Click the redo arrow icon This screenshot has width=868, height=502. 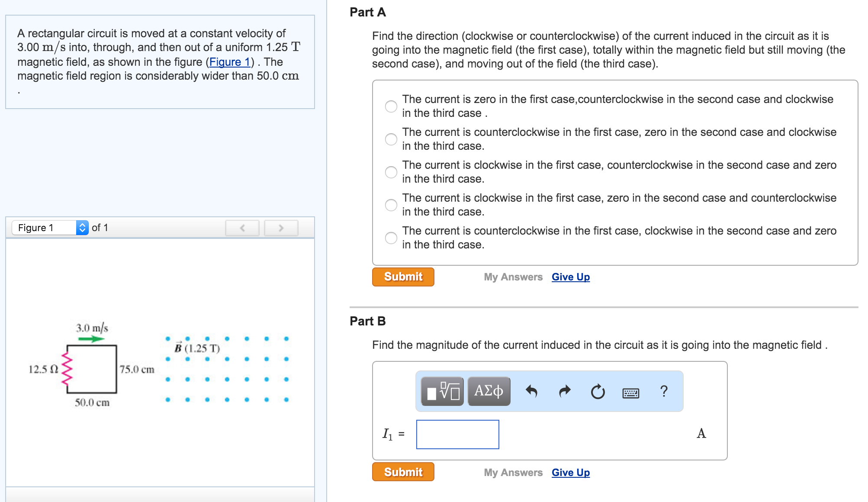click(x=565, y=392)
